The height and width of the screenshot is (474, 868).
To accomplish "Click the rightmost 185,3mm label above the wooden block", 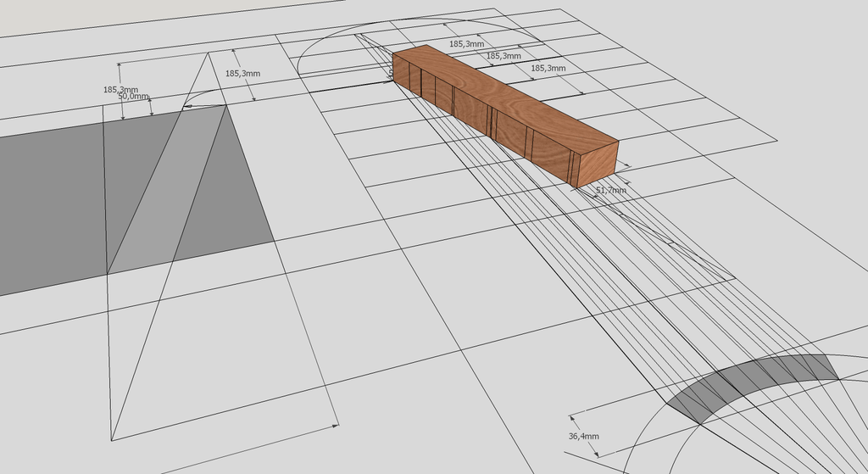I will (x=548, y=67).
